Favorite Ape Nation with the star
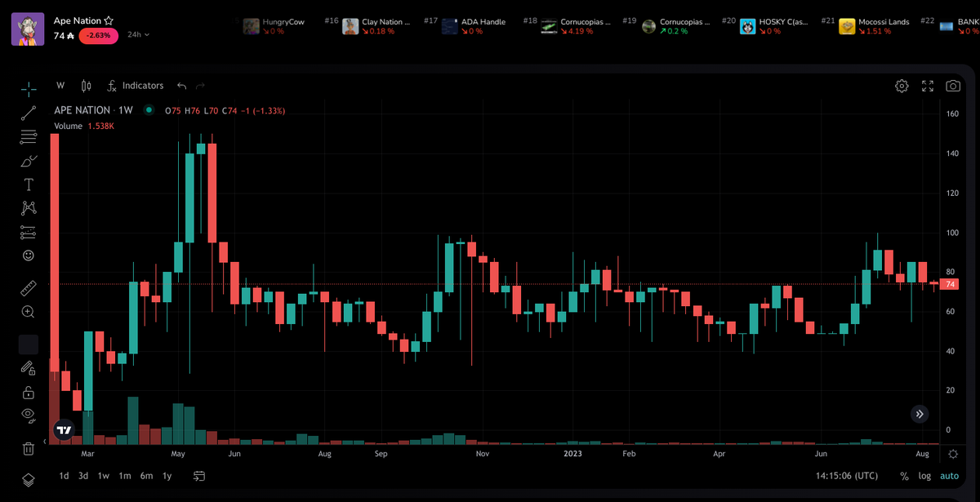 coord(109,21)
